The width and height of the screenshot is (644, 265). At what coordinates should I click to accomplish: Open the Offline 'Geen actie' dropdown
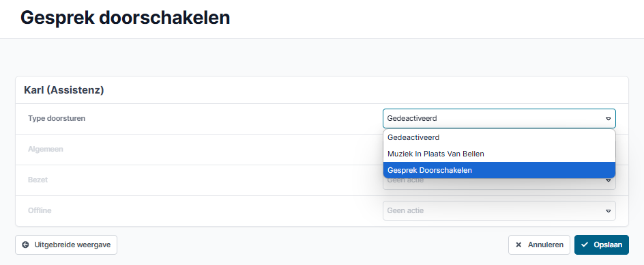(499, 210)
